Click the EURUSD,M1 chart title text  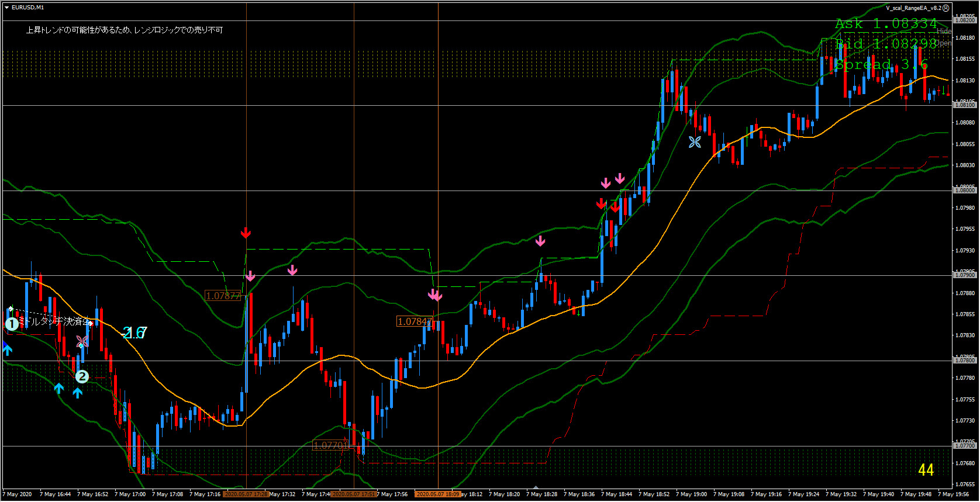pyautogui.click(x=27, y=8)
